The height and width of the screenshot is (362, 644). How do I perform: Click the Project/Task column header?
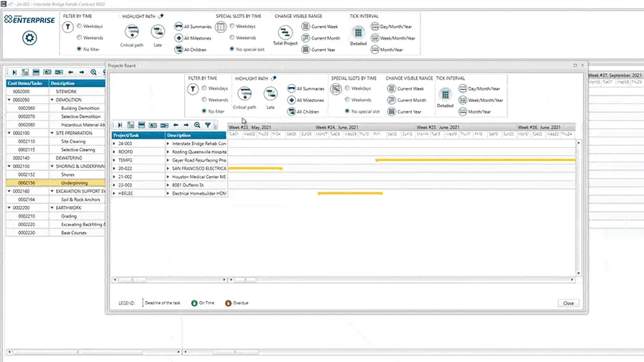pyautogui.click(x=137, y=134)
